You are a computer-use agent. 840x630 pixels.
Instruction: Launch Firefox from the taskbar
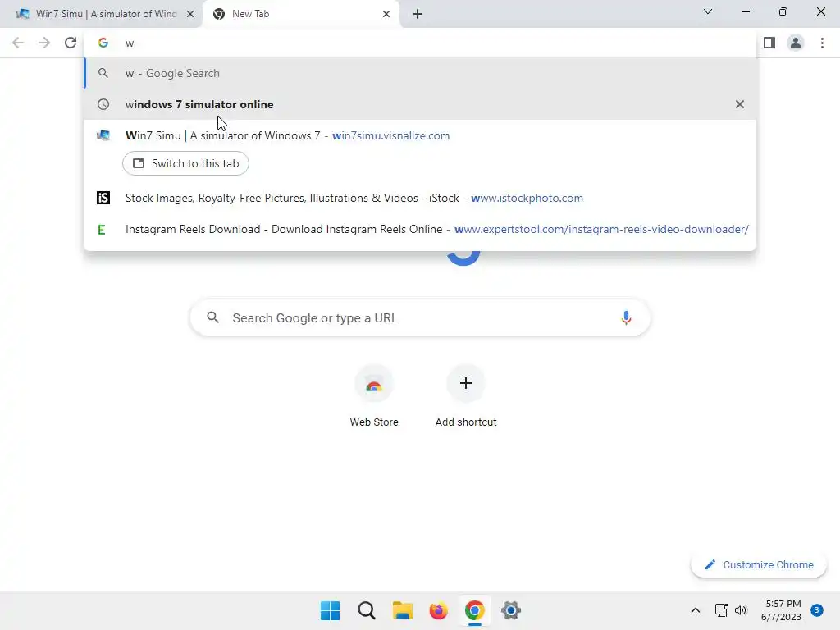pyautogui.click(x=438, y=610)
